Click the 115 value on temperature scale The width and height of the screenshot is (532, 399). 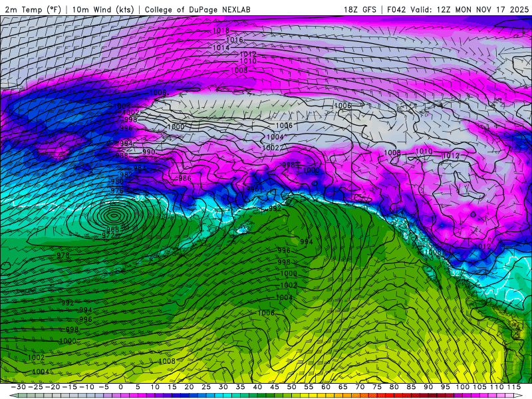[513, 387]
